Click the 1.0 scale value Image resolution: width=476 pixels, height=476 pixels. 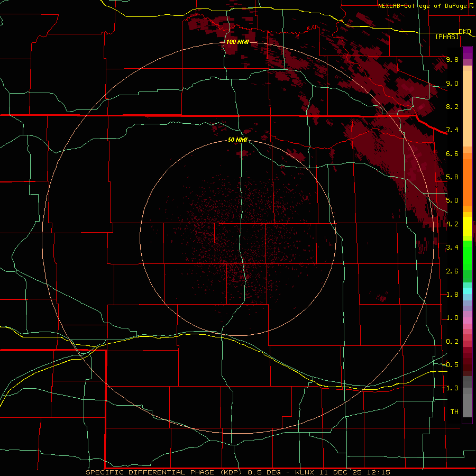452,318
